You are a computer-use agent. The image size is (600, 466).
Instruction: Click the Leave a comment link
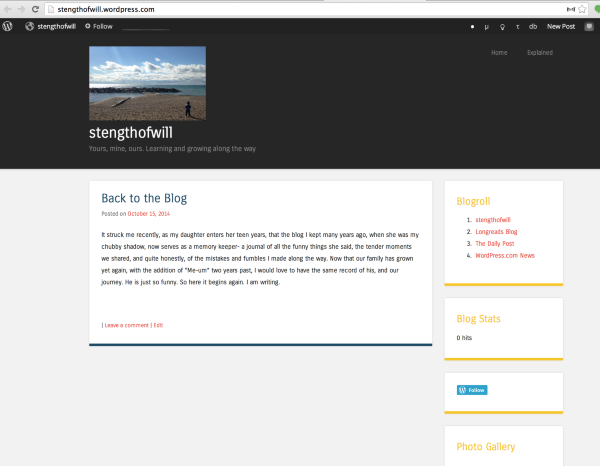(x=127, y=325)
